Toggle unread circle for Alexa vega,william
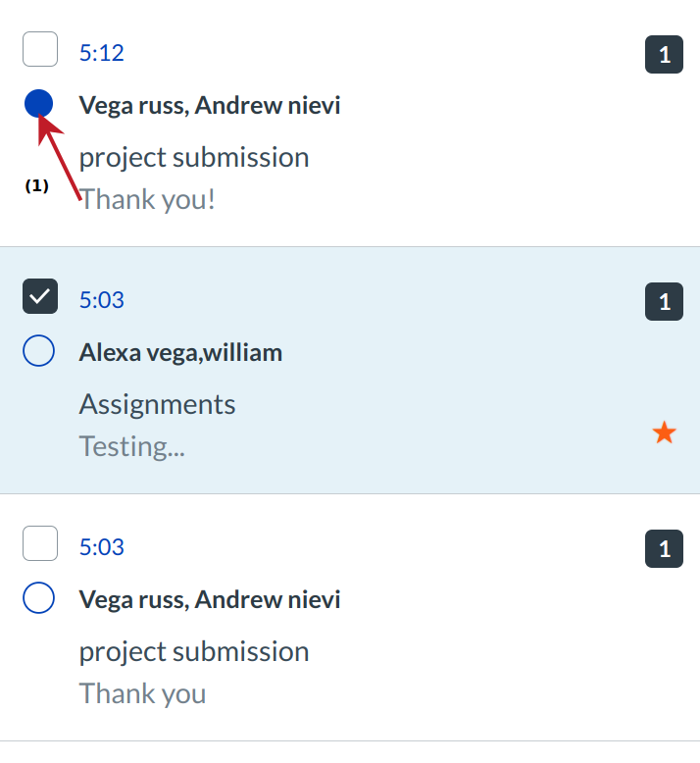 click(38, 351)
